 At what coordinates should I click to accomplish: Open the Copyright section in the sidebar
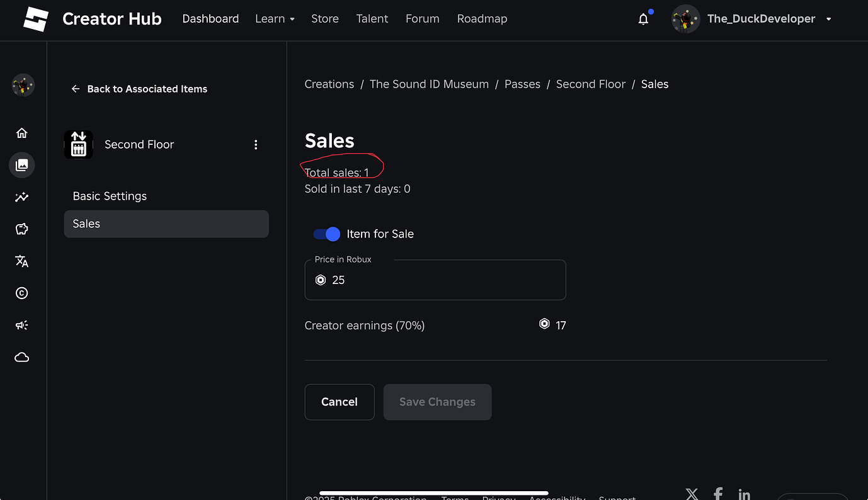[21, 293]
